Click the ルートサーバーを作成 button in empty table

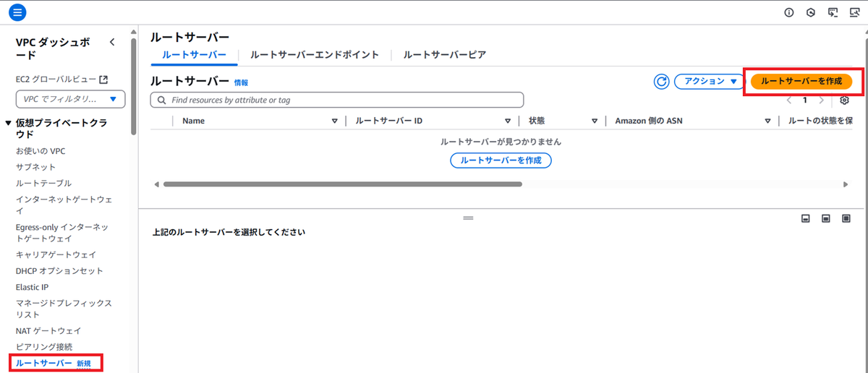coord(501,160)
